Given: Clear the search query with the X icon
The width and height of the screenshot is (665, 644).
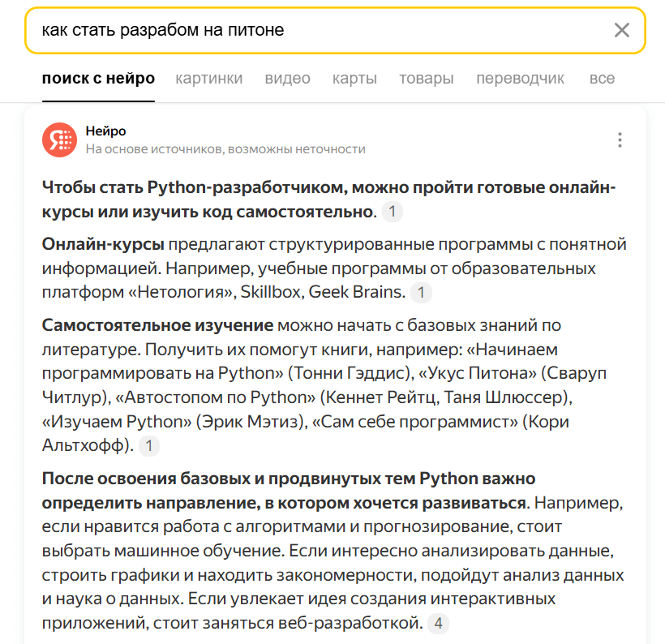Looking at the screenshot, I should [621, 31].
